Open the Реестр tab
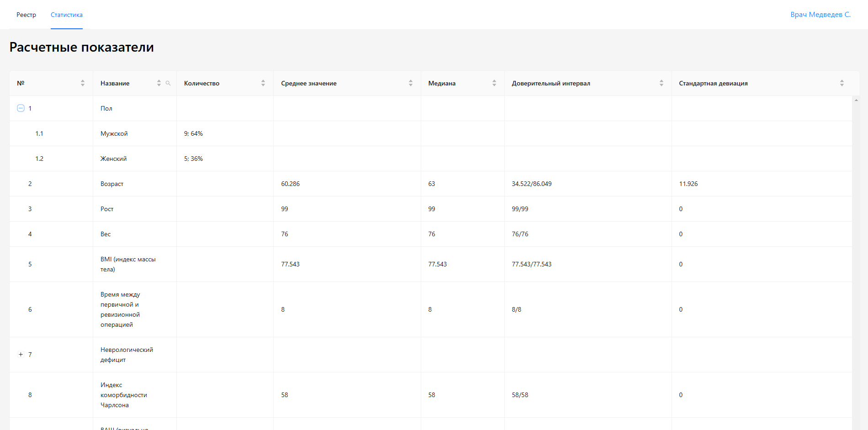Viewport: 868px width, 430px height. pos(26,15)
